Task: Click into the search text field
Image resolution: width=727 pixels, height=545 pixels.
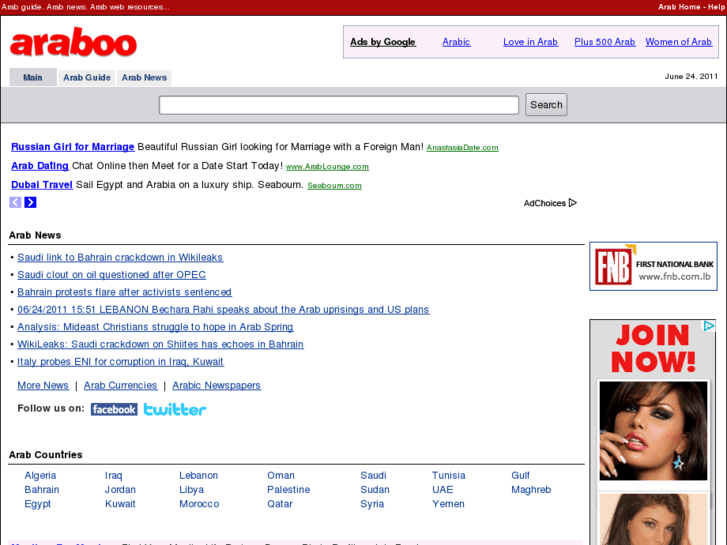Action: click(x=339, y=105)
